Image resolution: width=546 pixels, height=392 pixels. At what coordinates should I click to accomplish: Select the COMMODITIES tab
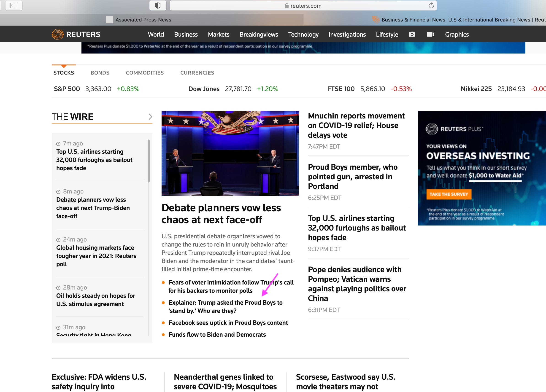(145, 73)
